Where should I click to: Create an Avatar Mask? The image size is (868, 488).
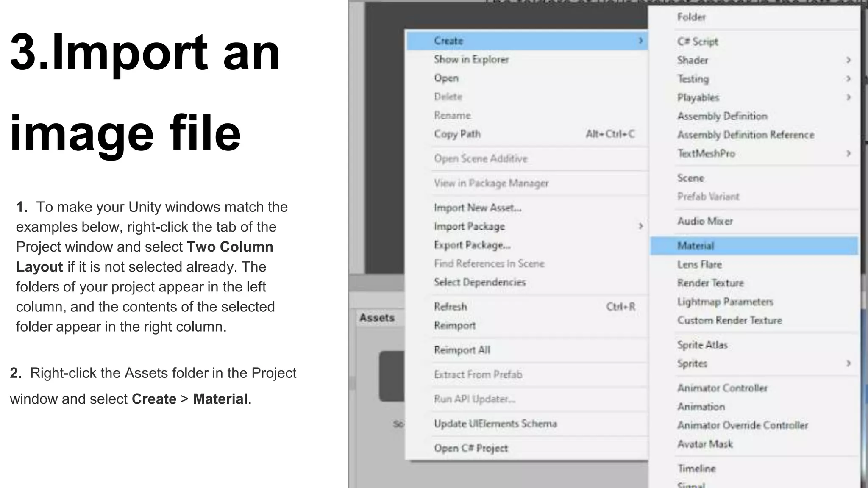(754, 444)
